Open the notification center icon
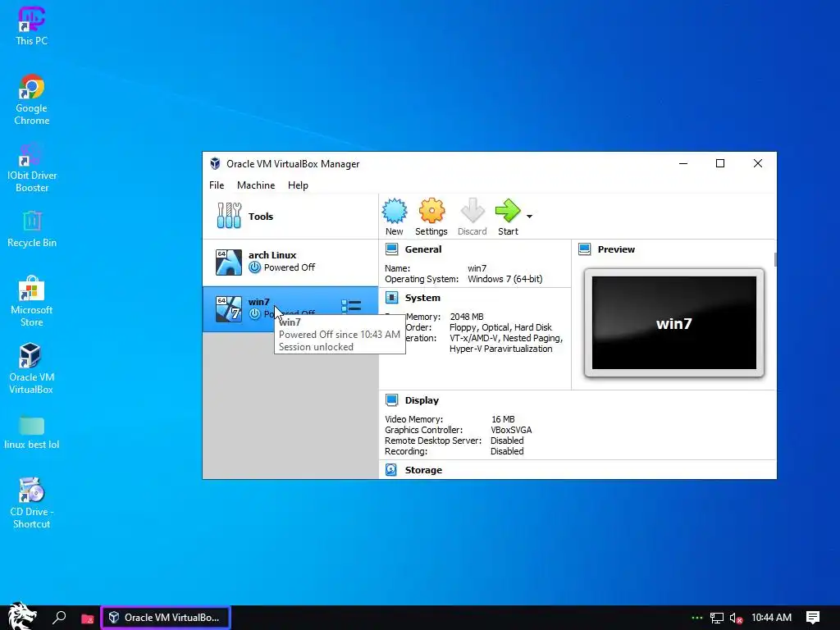The width and height of the screenshot is (840, 630). 813,618
